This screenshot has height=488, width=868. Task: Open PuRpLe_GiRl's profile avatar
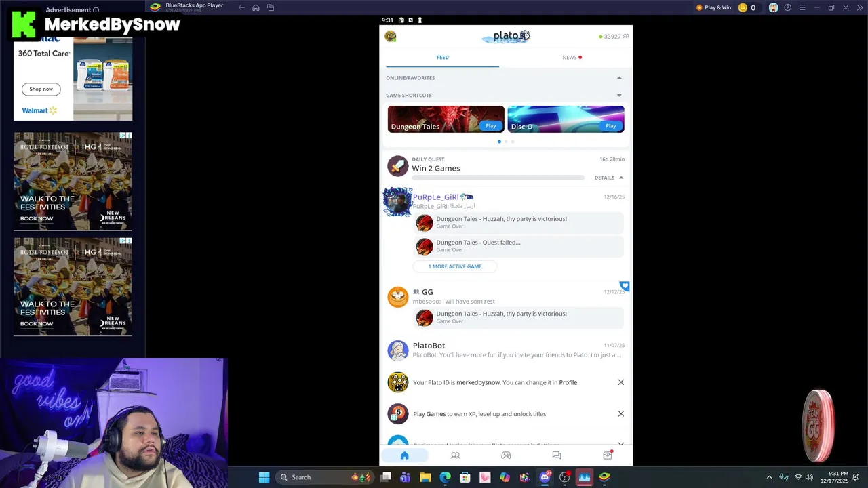coord(398,202)
